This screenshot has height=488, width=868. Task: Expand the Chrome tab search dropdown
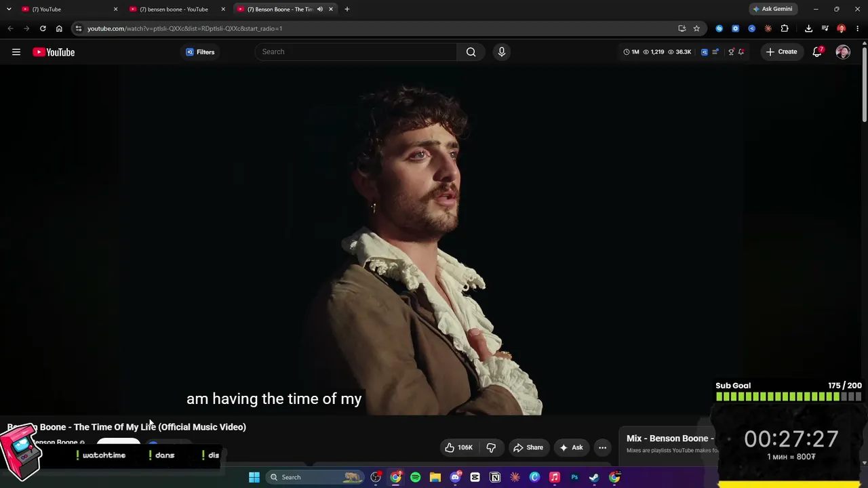tap(9, 9)
